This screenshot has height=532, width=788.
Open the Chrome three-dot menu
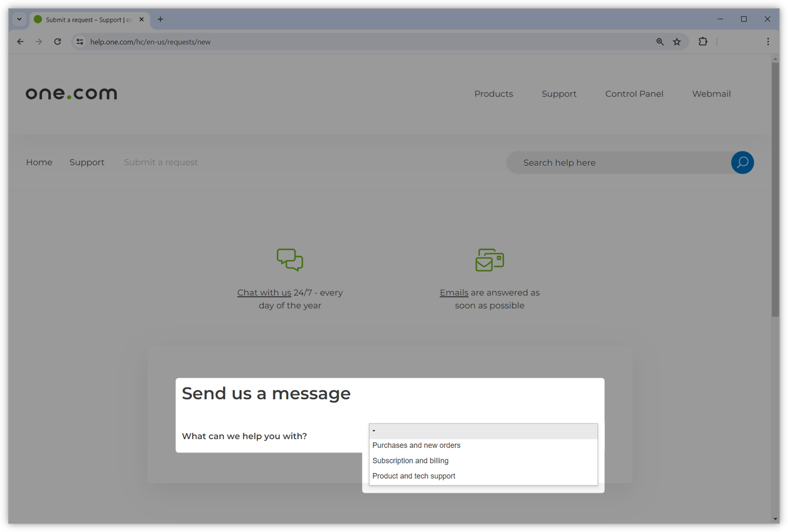(768, 41)
